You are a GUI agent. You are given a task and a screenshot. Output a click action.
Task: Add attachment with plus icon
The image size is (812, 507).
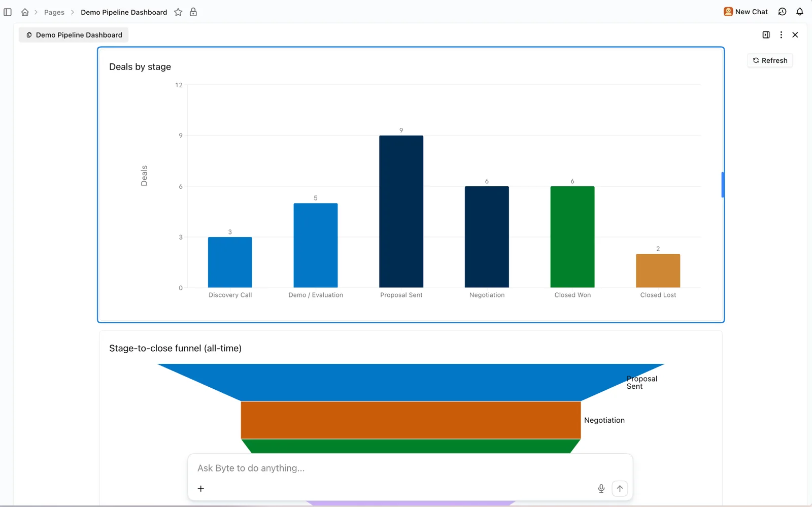(201, 489)
